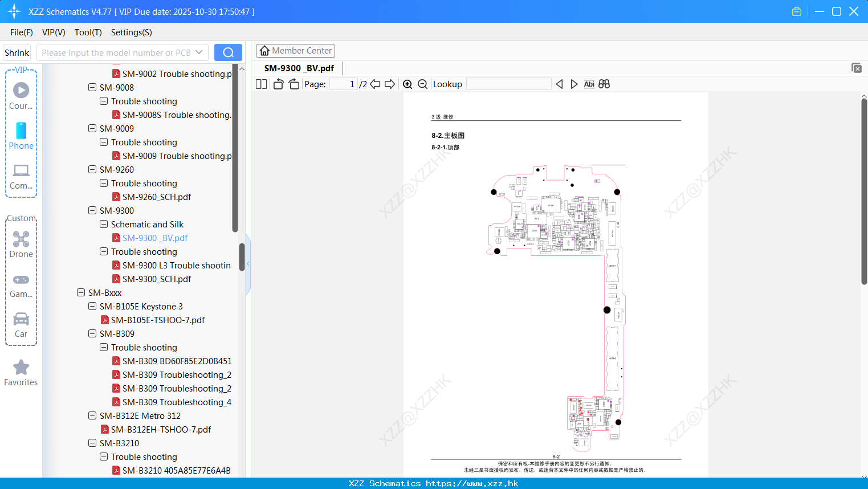The width and height of the screenshot is (868, 489).
Task: Collapse the SM-9300 tree node
Action: [92, 210]
